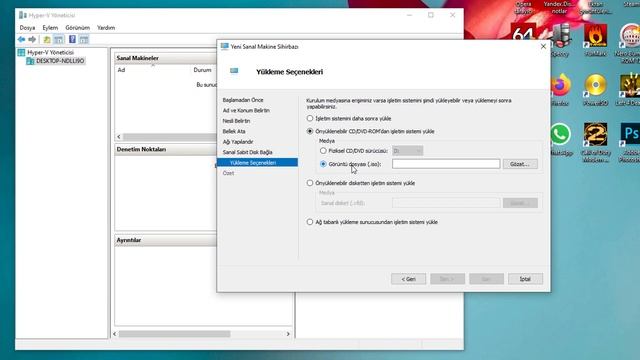
Task: Click the Hyper-V Yöneticisi title bar icon
Action: point(23,15)
